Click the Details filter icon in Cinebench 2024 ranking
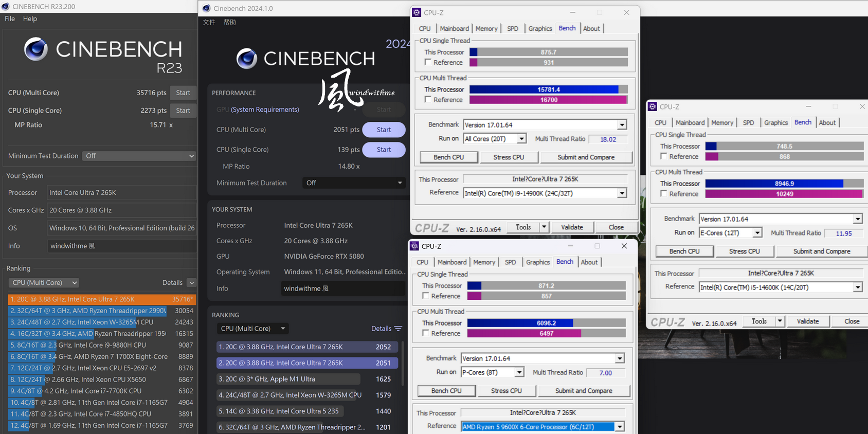868x434 pixels. coord(398,329)
